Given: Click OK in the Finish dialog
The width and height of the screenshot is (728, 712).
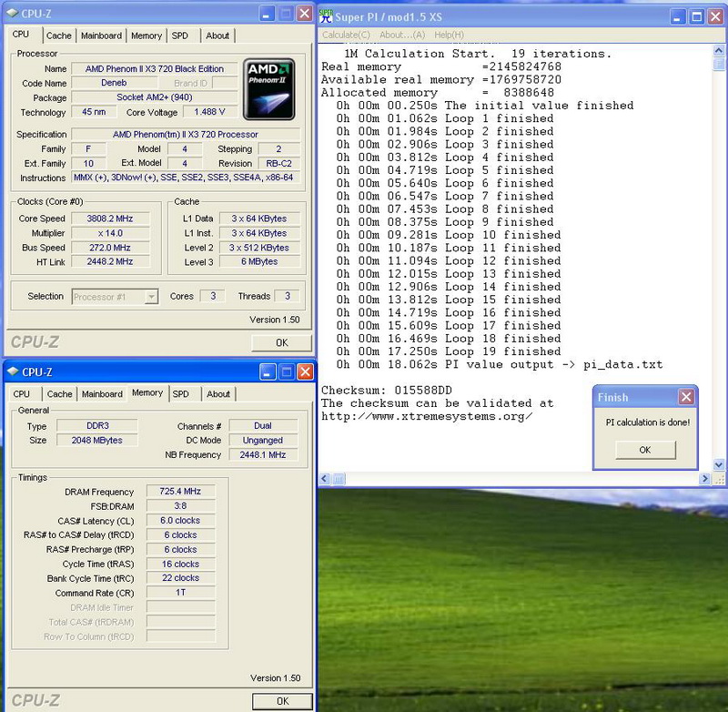Looking at the screenshot, I should pos(645,450).
